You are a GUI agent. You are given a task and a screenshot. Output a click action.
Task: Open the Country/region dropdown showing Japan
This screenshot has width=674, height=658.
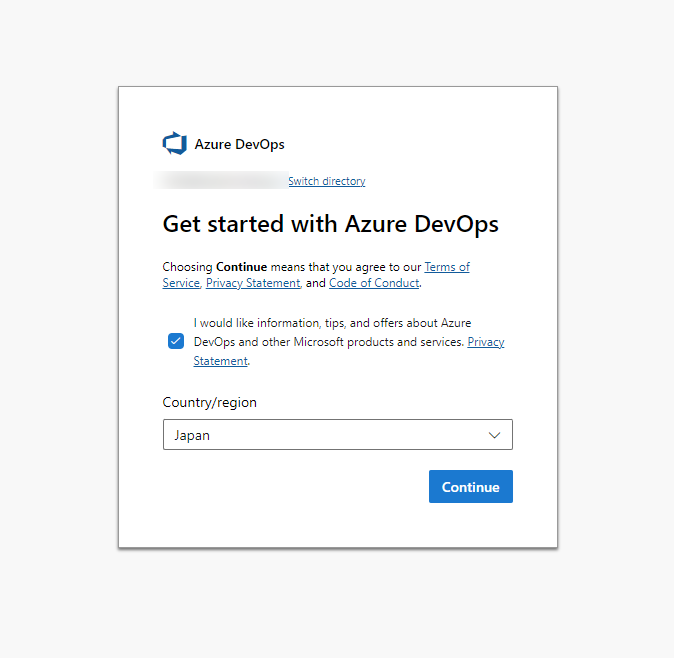click(338, 435)
